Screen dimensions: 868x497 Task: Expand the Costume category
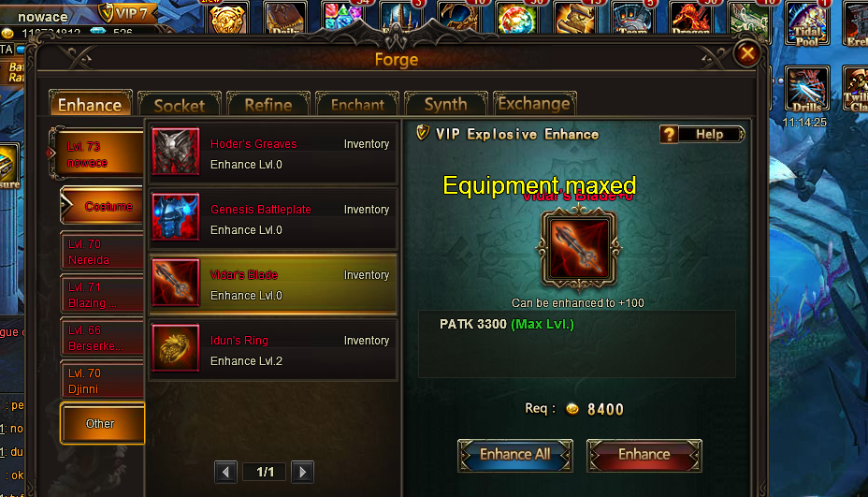click(x=102, y=206)
